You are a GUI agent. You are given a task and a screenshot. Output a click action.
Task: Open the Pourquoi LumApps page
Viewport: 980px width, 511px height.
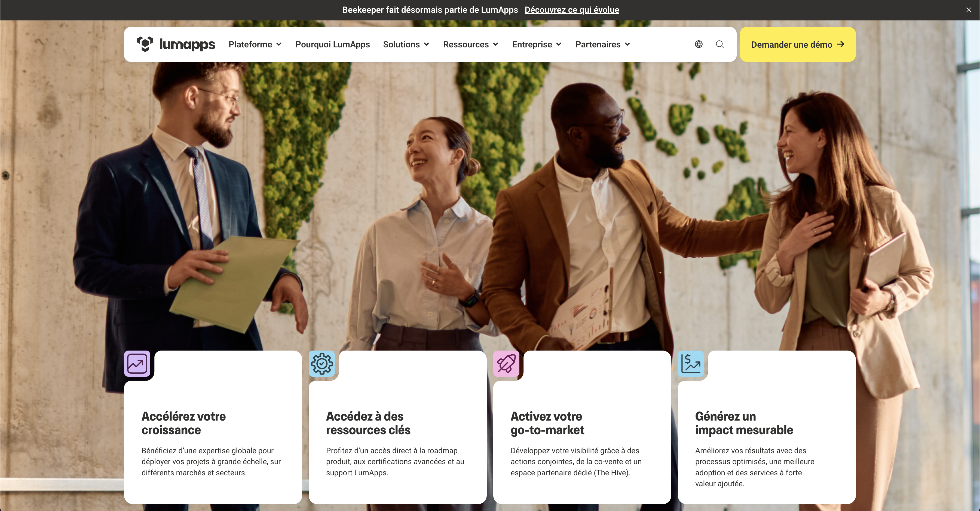coord(332,45)
